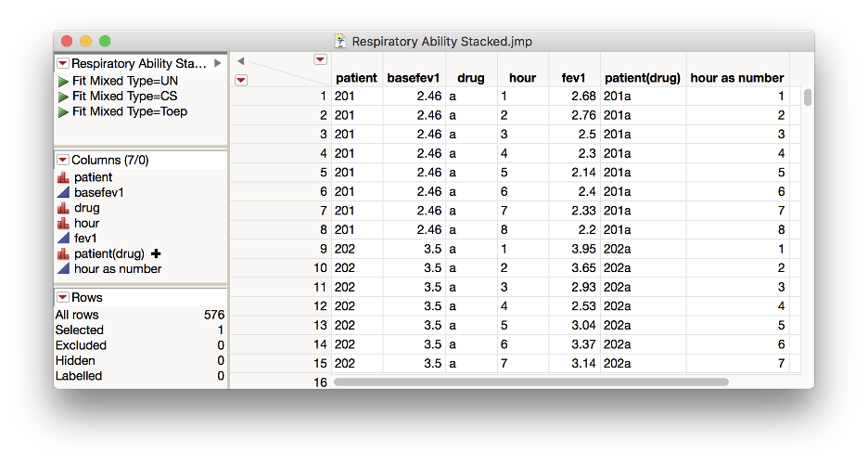Run the Fit Mixed Type=UN script
868x466 pixels.
(63, 82)
